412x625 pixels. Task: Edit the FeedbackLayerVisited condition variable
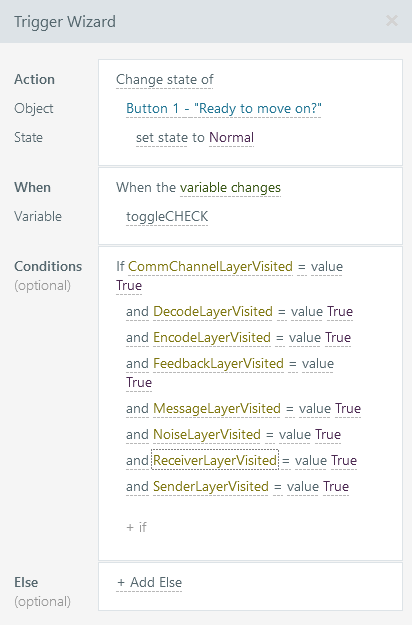pyautogui.click(x=218, y=363)
